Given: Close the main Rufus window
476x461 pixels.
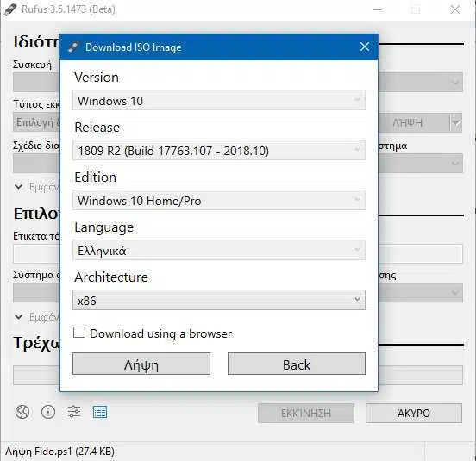Looking at the screenshot, I should 455,9.
